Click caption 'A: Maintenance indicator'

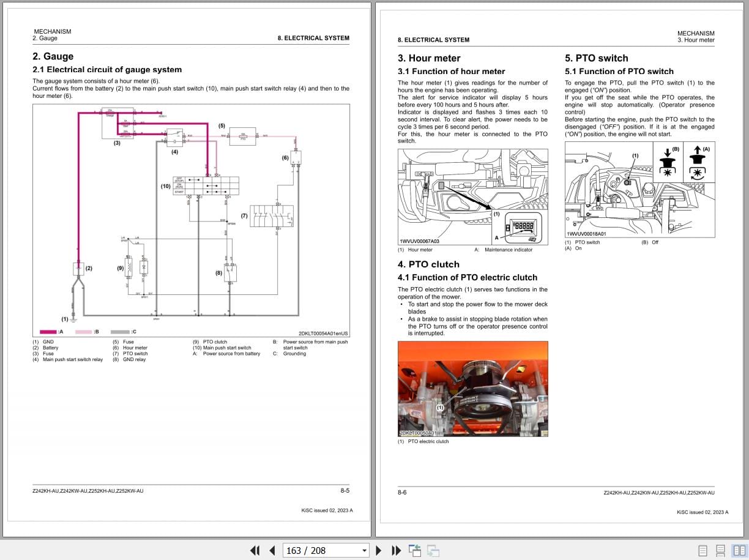[504, 250]
